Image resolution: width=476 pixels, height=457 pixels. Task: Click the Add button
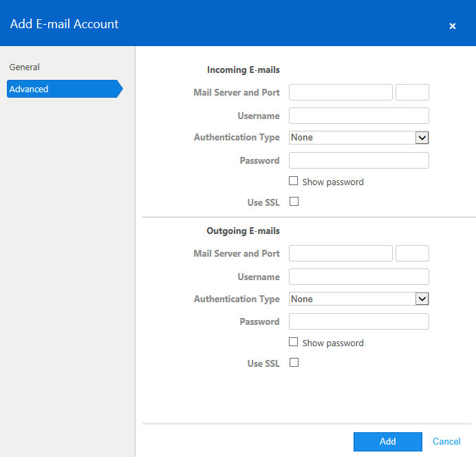(x=388, y=441)
